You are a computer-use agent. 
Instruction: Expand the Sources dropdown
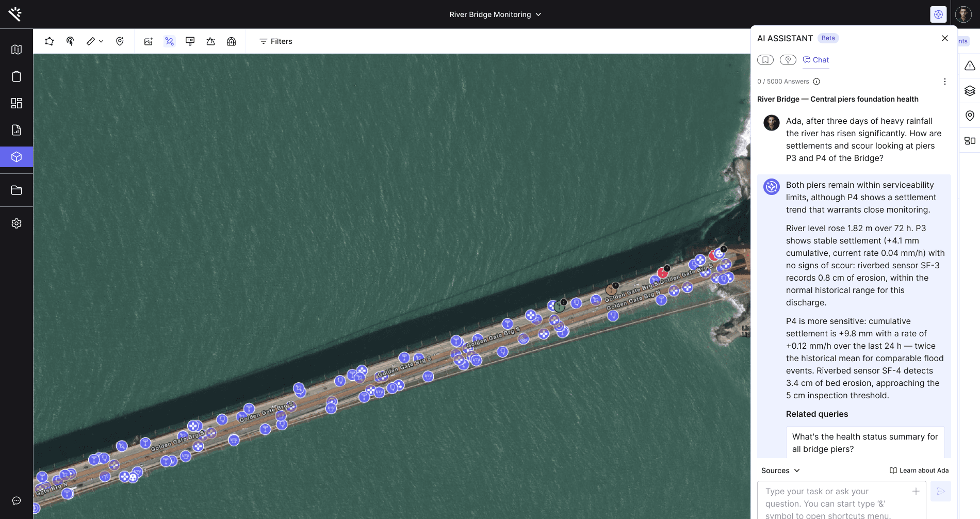pyautogui.click(x=780, y=471)
